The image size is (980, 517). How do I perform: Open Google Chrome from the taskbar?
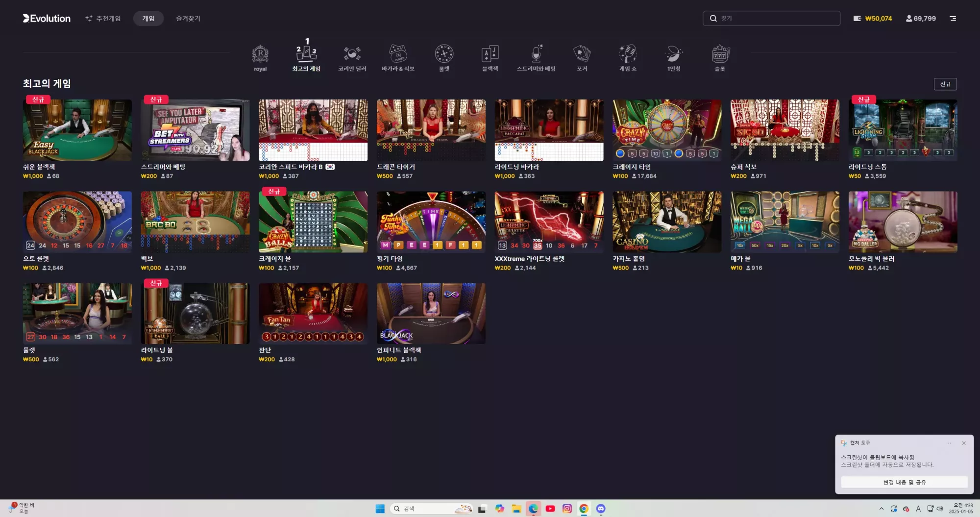[x=584, y=509]
